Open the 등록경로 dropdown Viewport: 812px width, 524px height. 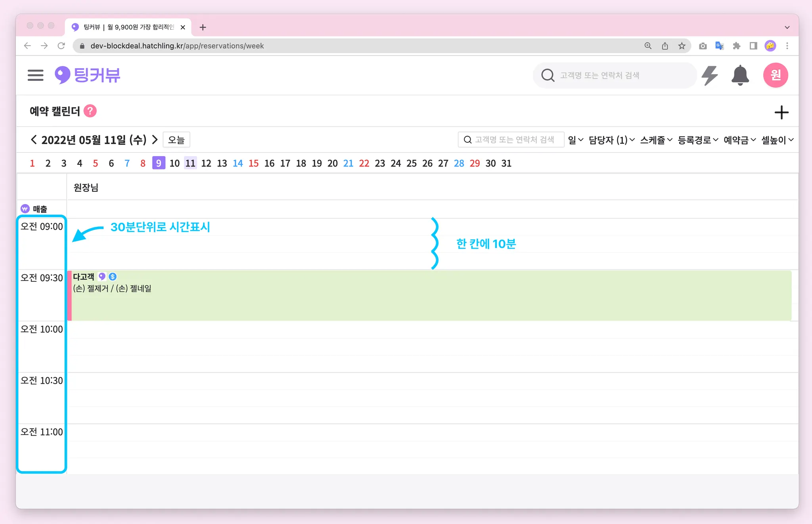click(698, 140)
